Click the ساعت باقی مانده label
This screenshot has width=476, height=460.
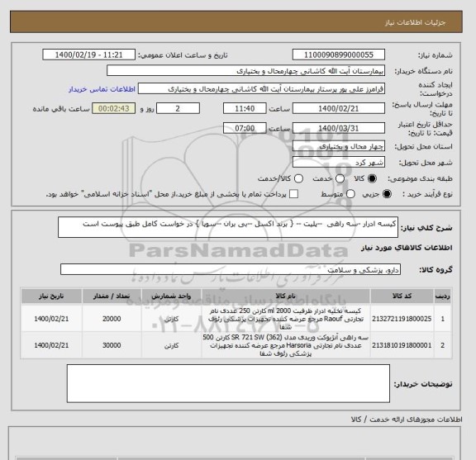[x=61, y=109]
